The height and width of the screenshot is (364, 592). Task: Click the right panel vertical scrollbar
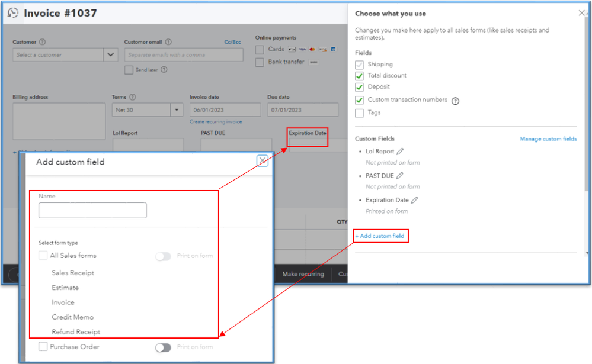pos(587,105)
